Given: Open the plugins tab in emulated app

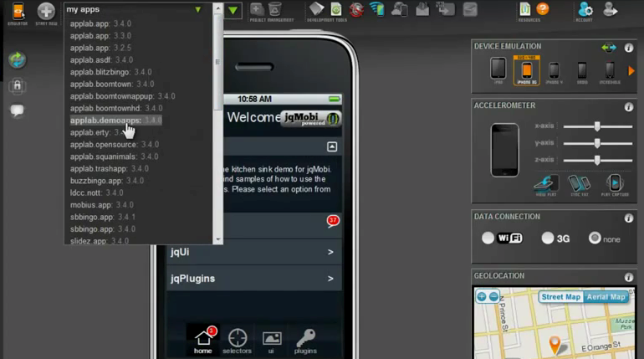Looking at the screenshot, I should (305, 341).
